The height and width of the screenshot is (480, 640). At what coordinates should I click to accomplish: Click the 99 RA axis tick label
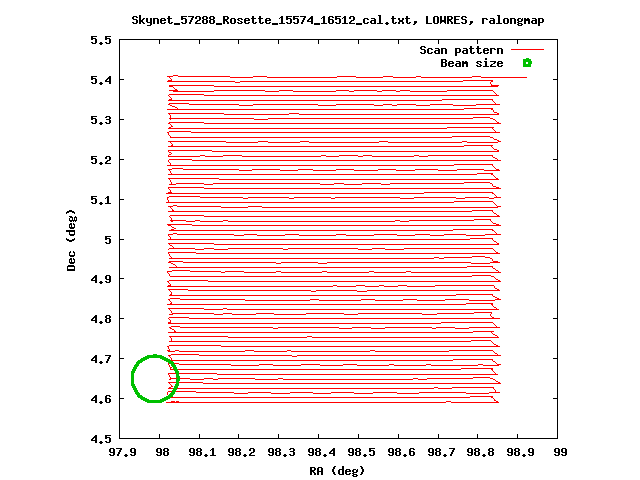click(x=560, y=453)
